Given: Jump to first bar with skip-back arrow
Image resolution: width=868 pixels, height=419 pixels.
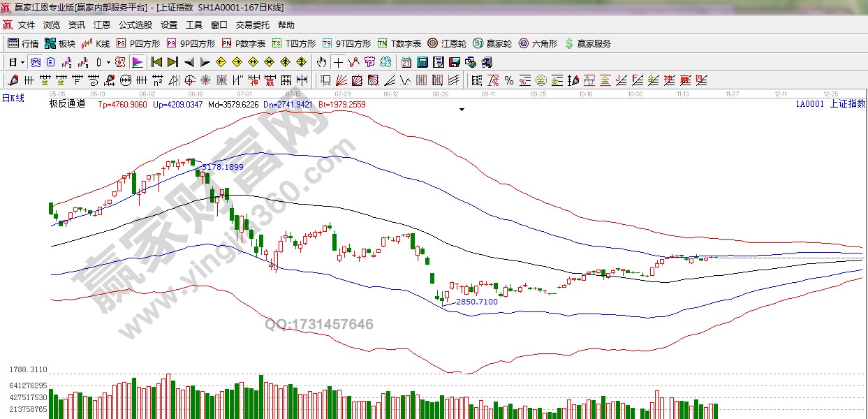Looking at the screenshot, I should (157, 62).
